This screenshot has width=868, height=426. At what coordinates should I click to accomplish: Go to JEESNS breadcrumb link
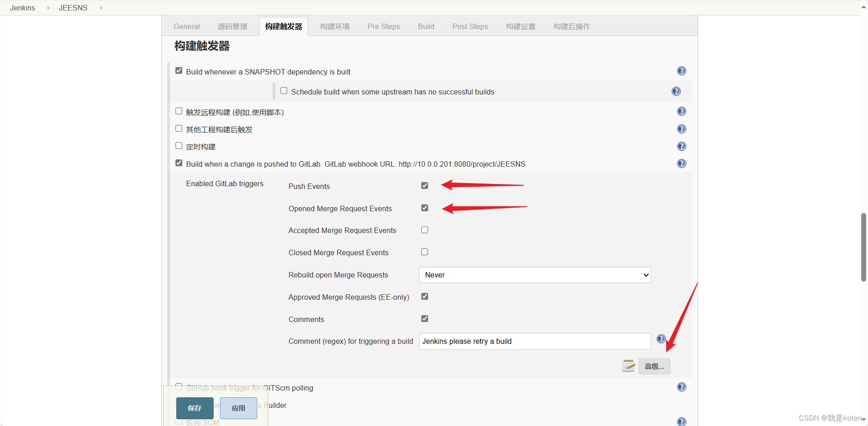[73, 8]
